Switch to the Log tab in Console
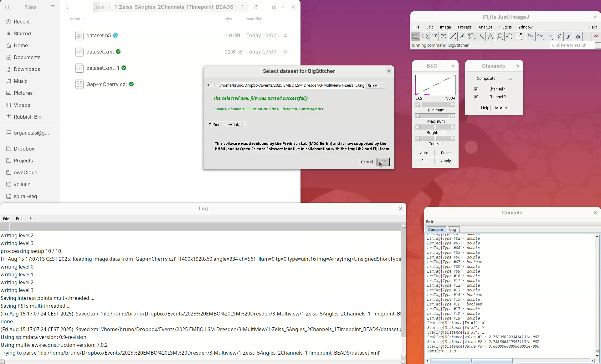The width and height of the screenshot is (601, 364). (452, 229)
